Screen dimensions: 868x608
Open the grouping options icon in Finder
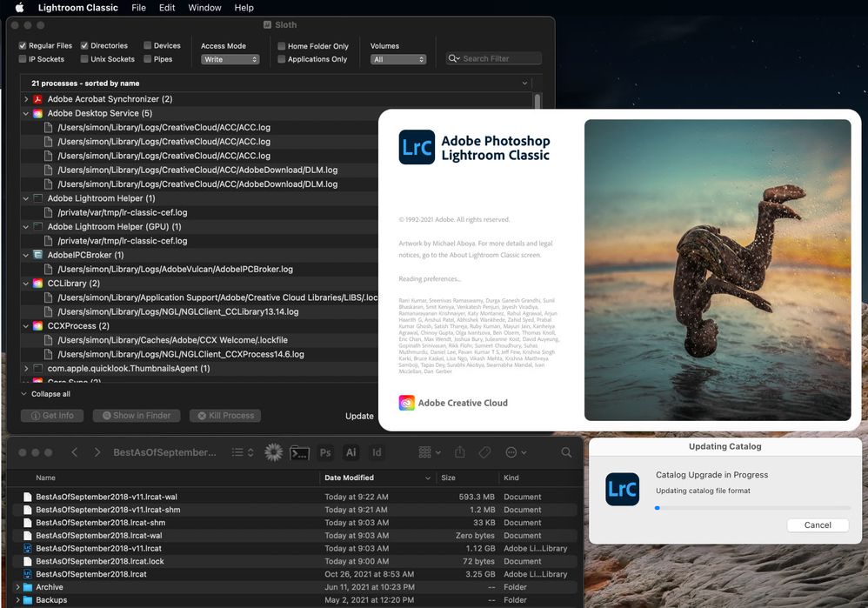tap(425, 452)
